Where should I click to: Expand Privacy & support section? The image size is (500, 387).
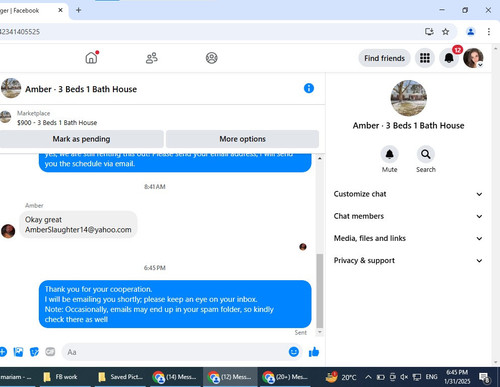point(408,261)
